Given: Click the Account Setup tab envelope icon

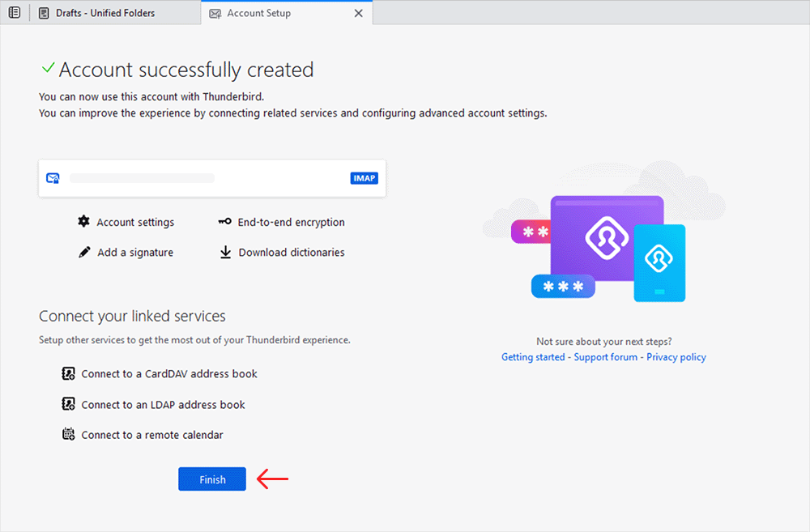Looking at the screenshot, I should click(x=215, y=13).
